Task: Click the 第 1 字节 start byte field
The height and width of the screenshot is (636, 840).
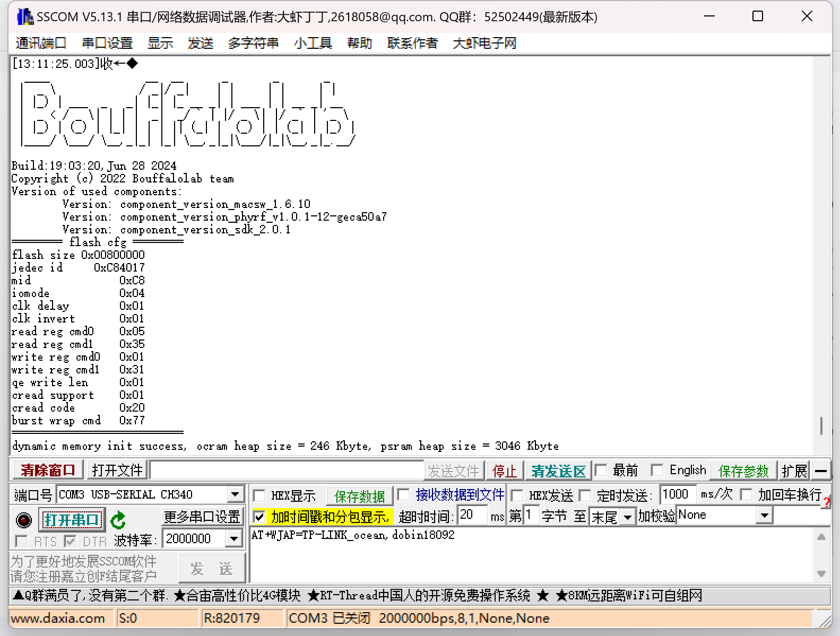Action: pyautogui.click(x=531, y=515)
